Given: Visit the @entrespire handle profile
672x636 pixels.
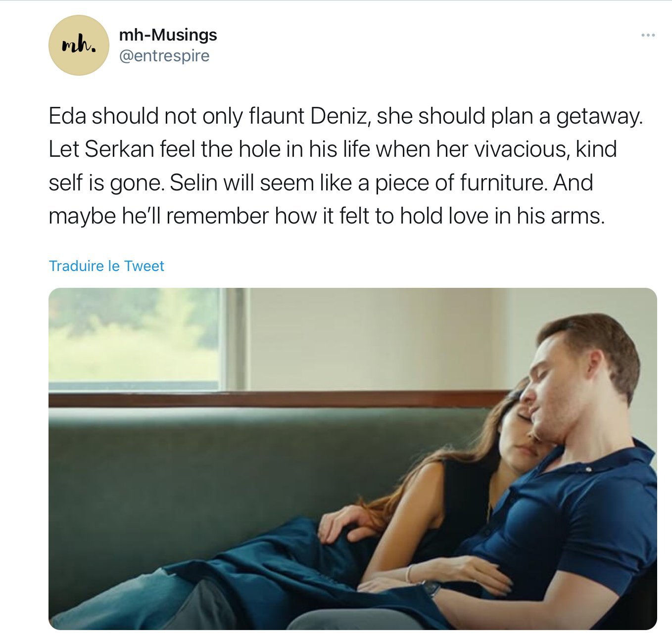Looking at the screenshot, I should 164,56.
